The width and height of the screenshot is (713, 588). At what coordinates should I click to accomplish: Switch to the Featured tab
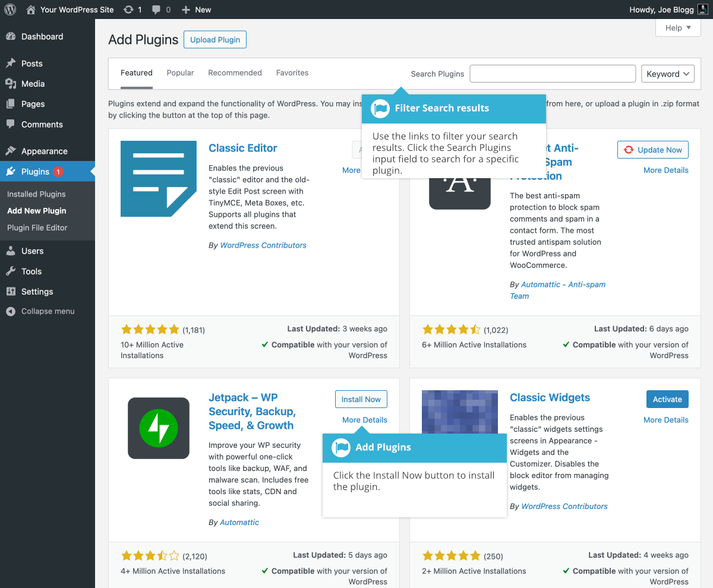coord(137,73)
